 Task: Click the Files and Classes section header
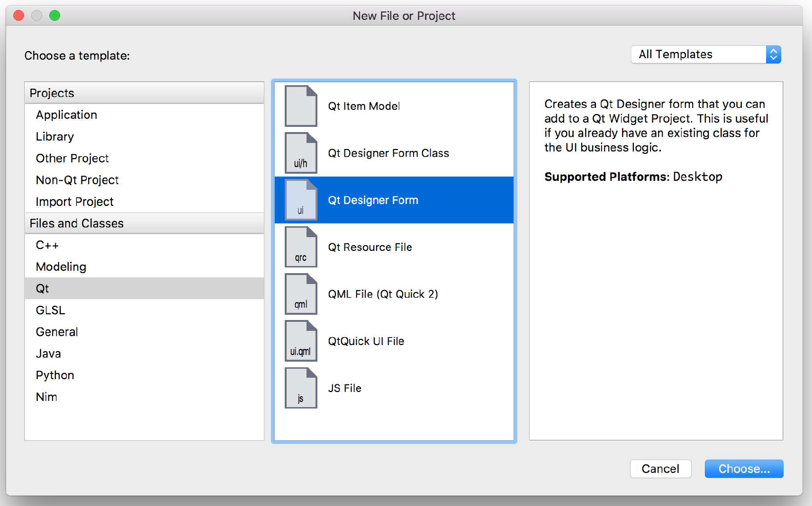tap(144, 223)
